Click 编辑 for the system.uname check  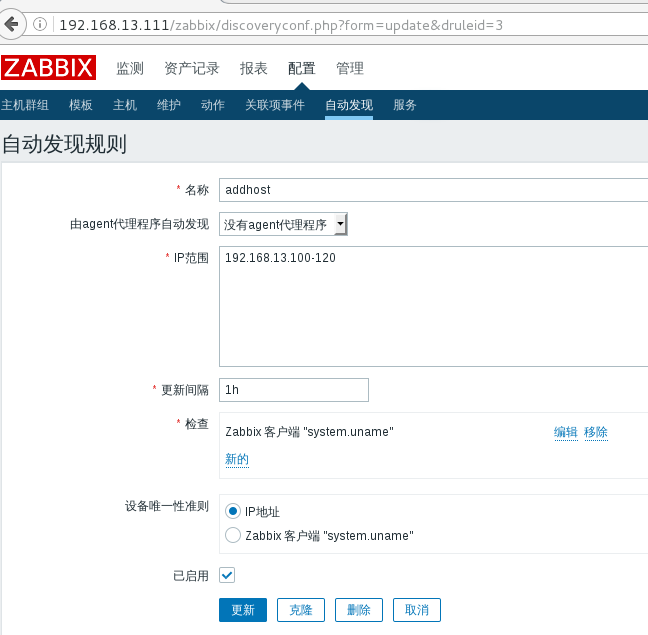(566, 432)
